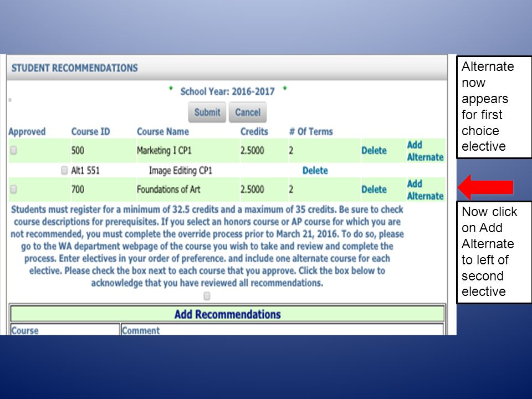Click the School Year: 2016-2017 label
The width and height of the screenshot is (532, 399).
(x=227, y=91)
